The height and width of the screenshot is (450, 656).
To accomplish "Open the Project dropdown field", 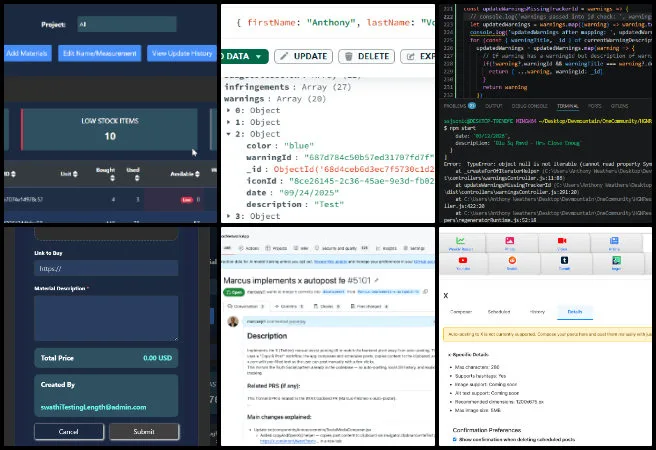I will coord(127,24).
